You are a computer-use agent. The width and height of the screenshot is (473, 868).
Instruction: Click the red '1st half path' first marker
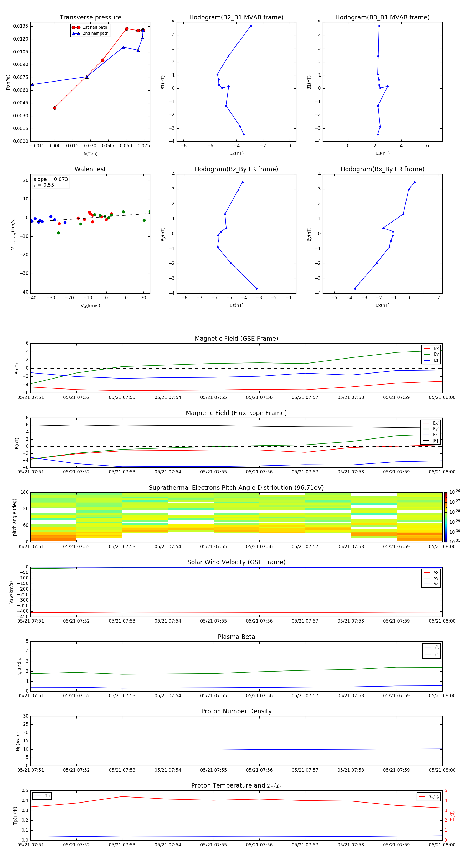(55, 108)
